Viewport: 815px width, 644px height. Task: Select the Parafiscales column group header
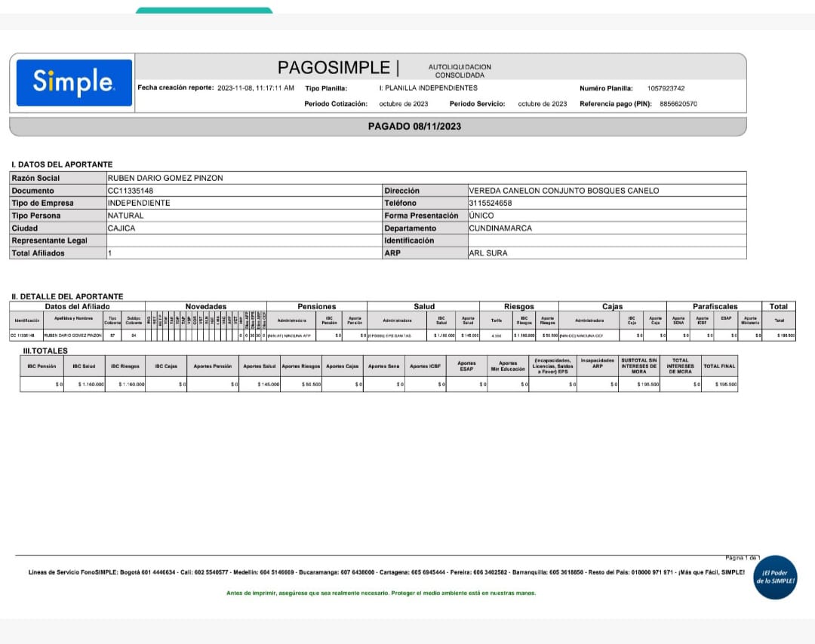click(715, 306)
